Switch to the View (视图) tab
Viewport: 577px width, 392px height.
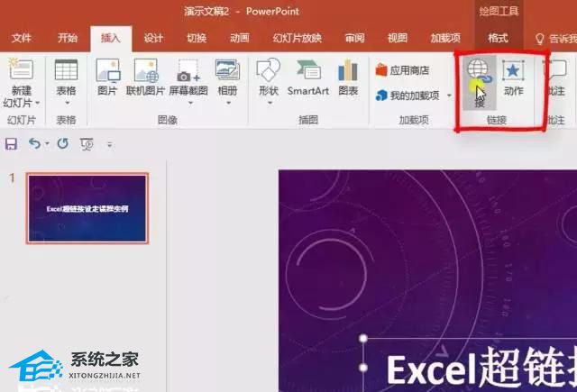point(398,38)
